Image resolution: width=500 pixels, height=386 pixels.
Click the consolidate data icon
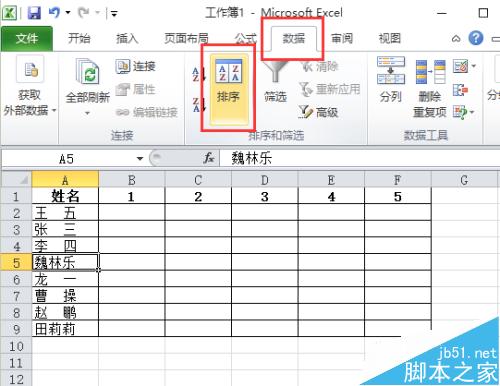click(x=460, y=90)
